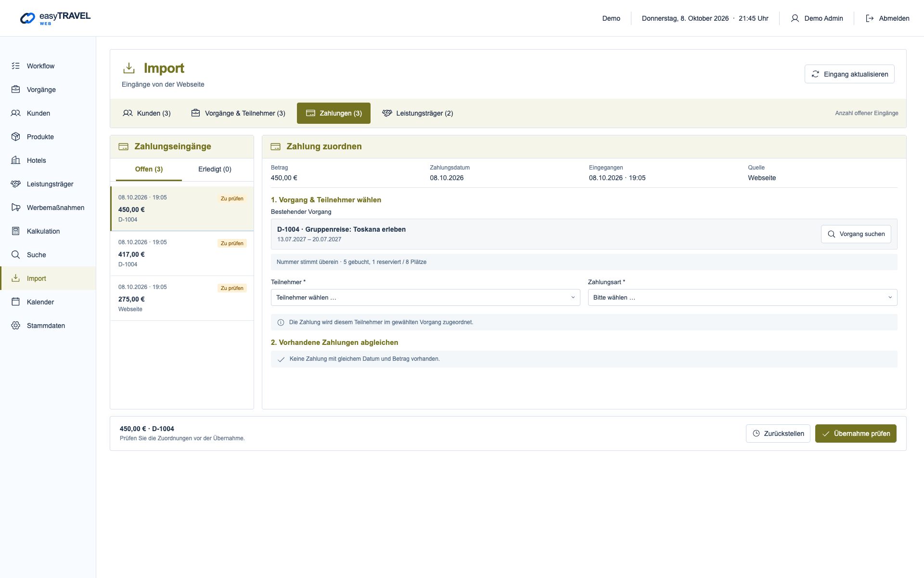Click the easyTRAVEL cloud logo
The height and width of the screenshot is (578, 924).
(27, 18)
